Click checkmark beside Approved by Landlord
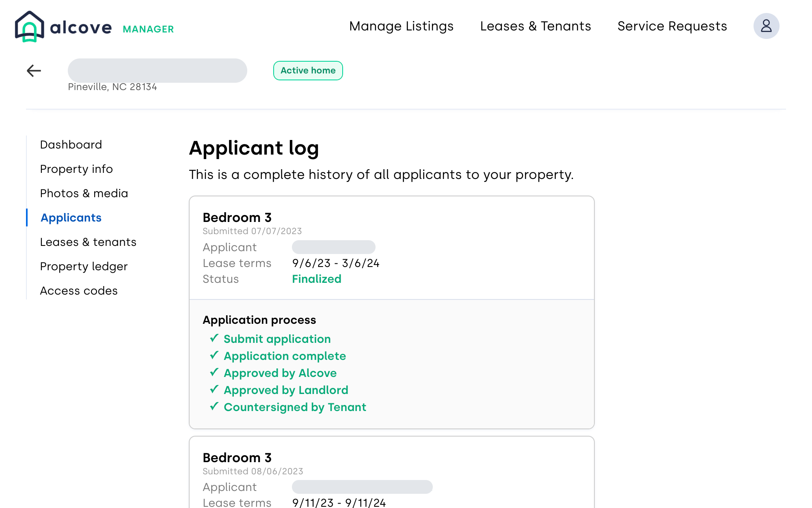 point(214,390)
